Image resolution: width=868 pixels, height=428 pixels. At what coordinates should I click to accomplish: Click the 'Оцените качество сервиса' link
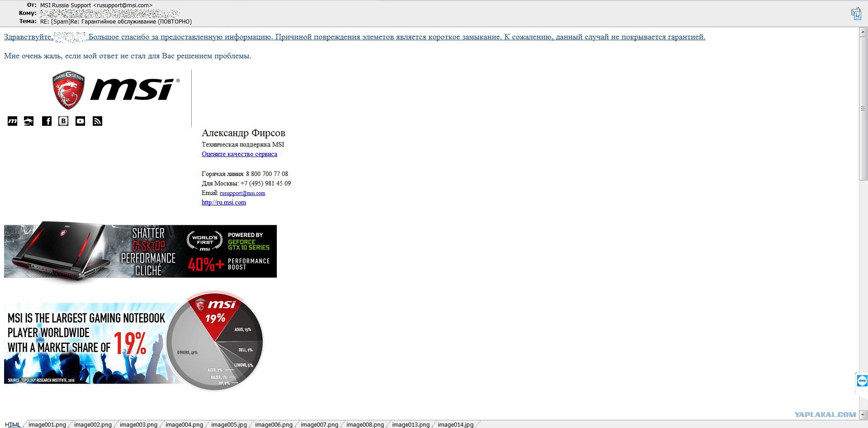239,154
